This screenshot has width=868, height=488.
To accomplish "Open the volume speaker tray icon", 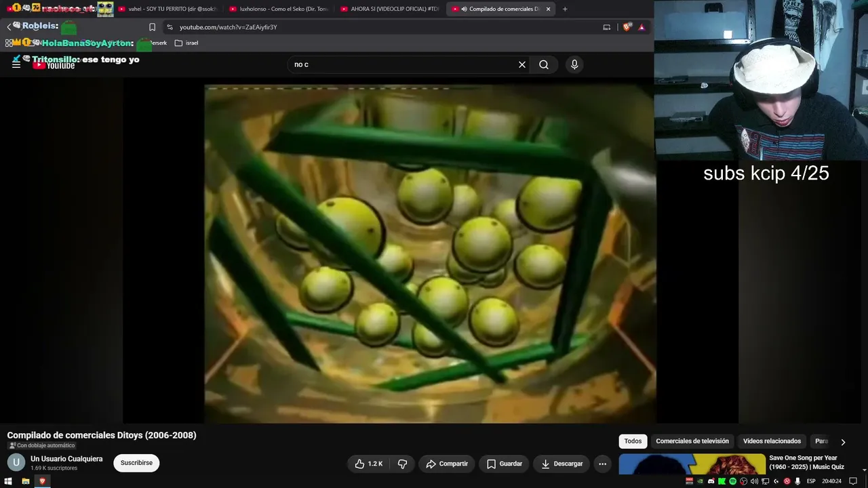I will pos(754,481).
